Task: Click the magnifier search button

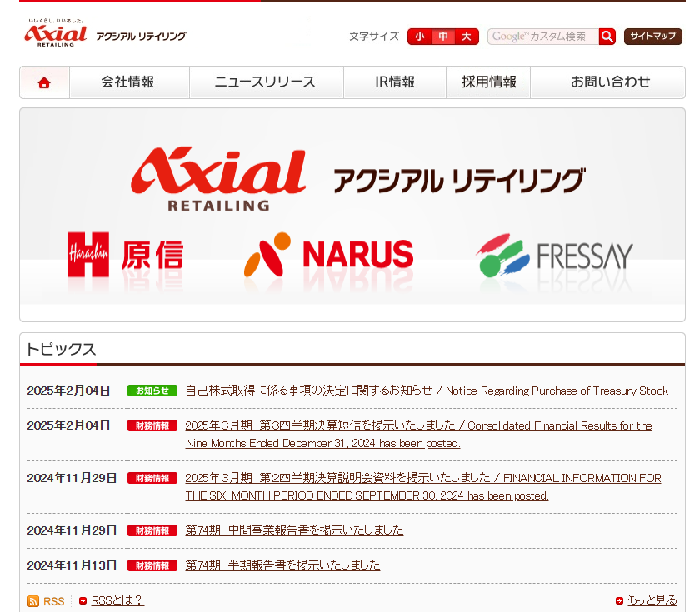Action: 607,37
